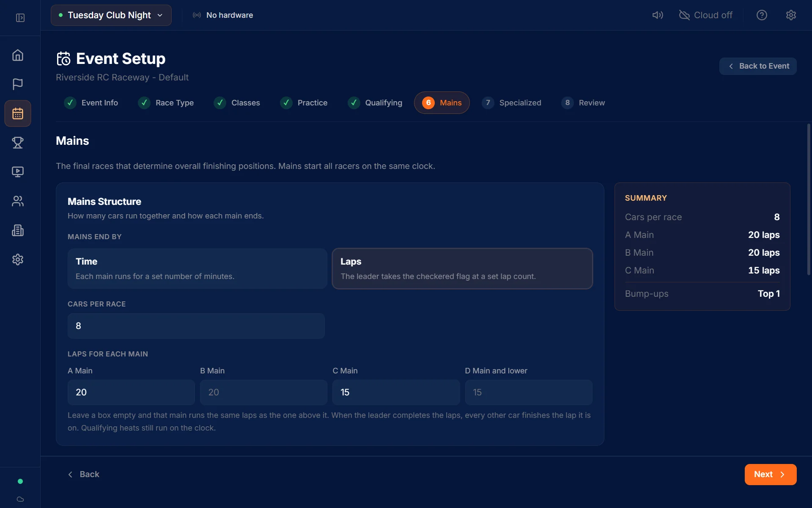Focus the C Main laps field

coord(396,392)
